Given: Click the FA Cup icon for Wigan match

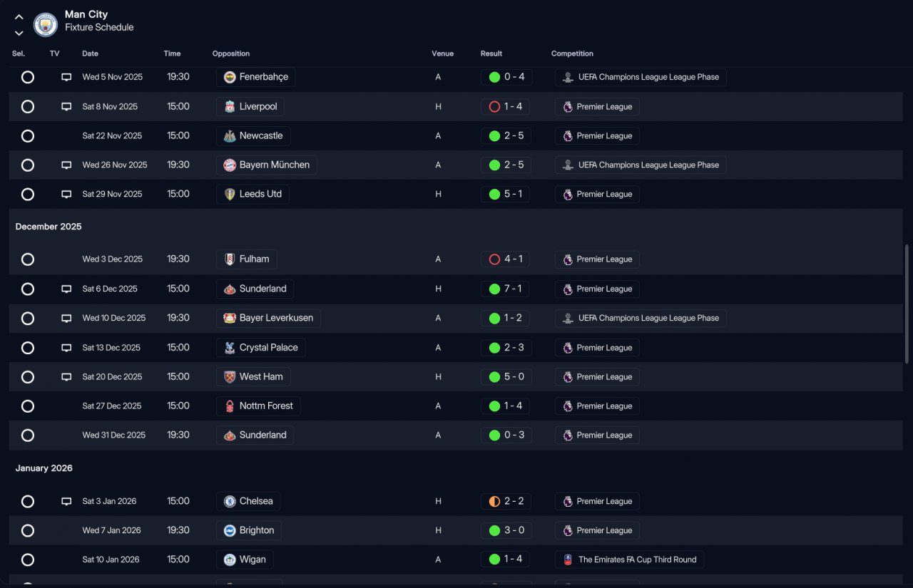Looking at the screenshot, I should click(x=568, y=559).
